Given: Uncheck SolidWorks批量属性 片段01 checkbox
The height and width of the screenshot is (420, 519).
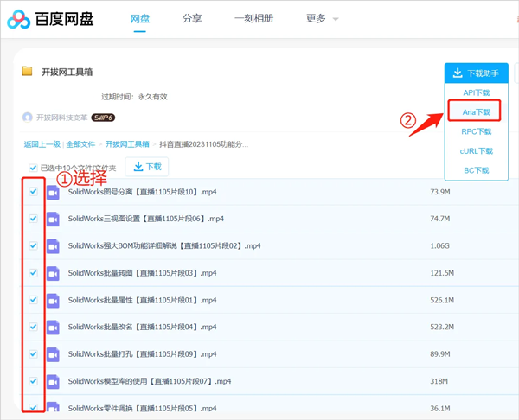Looking at the screenshot, I should (34, 300).
